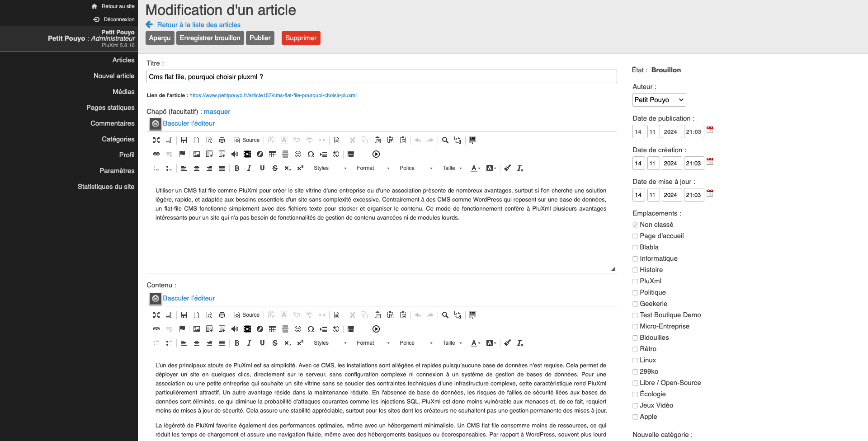Click New Page icon in Contenu editor
Screen dimensions: 868x441
(197, 315)
